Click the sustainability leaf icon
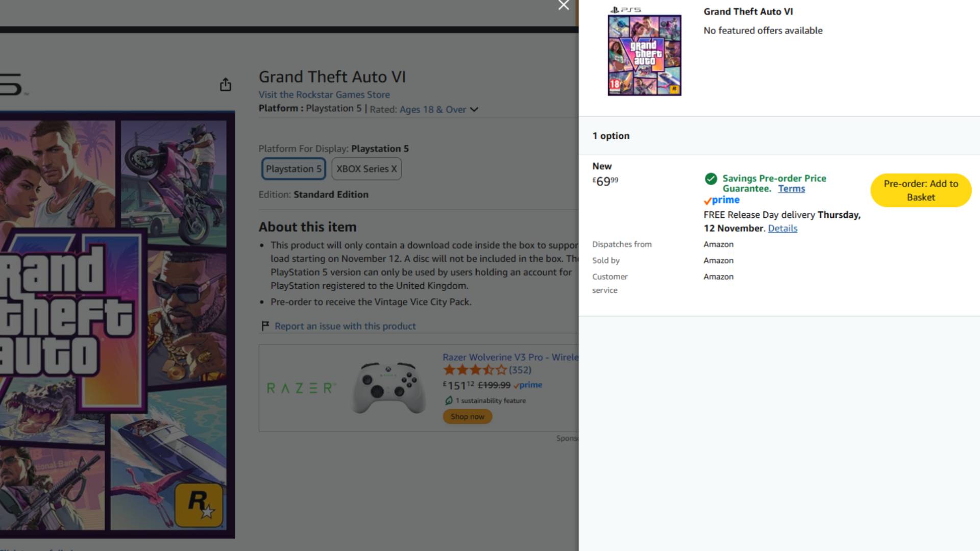Viewport: 980px width, 551px height. 449,400
